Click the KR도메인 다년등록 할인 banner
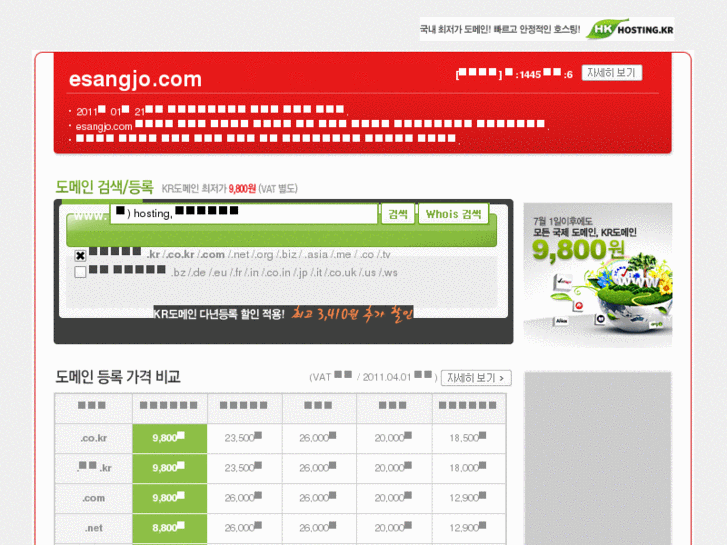The height and width of the screenshot is (545, 727). coord(283,314)
